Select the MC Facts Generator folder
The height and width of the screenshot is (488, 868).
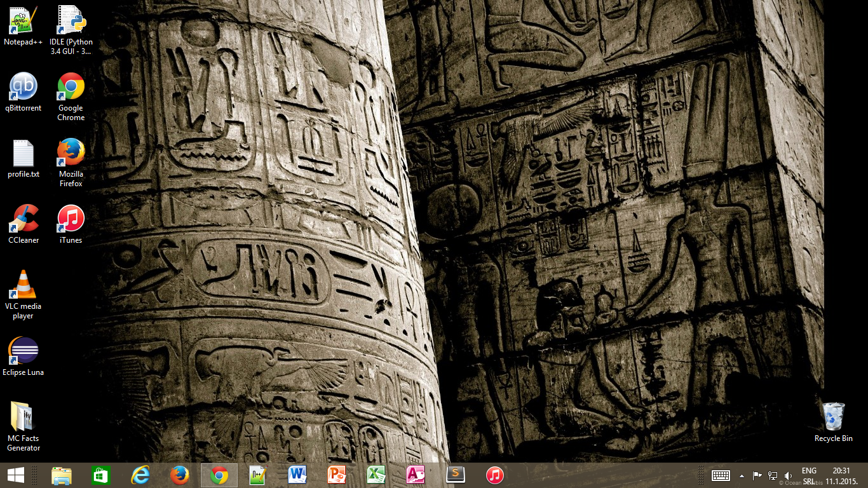coord(23,428)
